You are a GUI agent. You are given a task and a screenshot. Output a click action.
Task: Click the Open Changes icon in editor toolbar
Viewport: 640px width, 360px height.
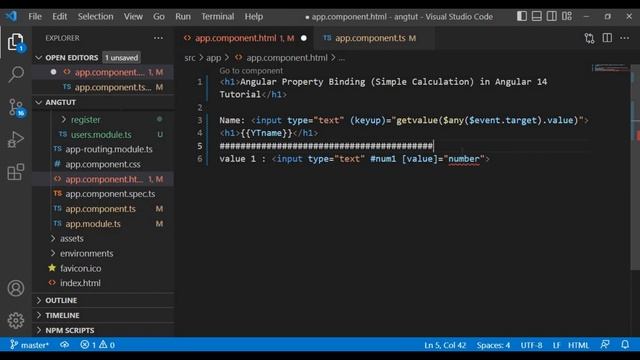(589, 38)
